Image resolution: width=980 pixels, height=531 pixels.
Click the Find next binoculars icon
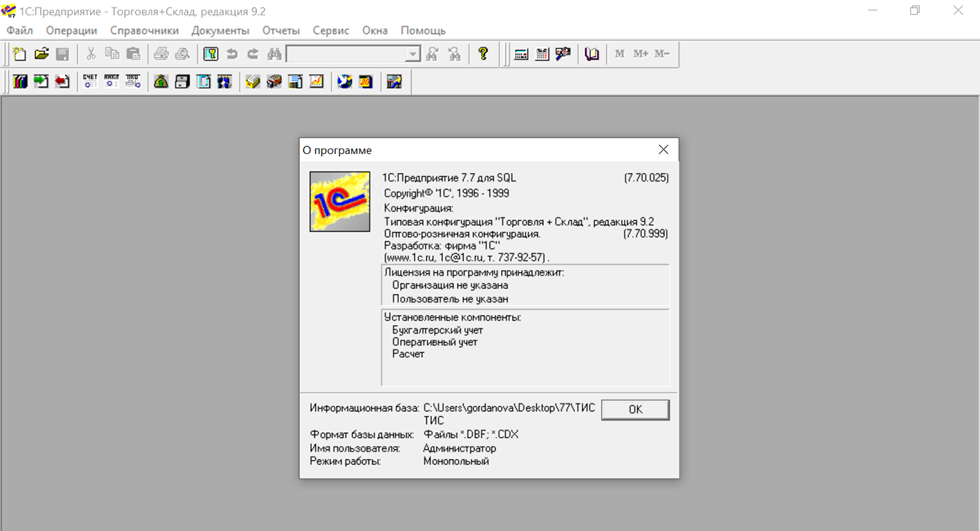coord(433,54)
